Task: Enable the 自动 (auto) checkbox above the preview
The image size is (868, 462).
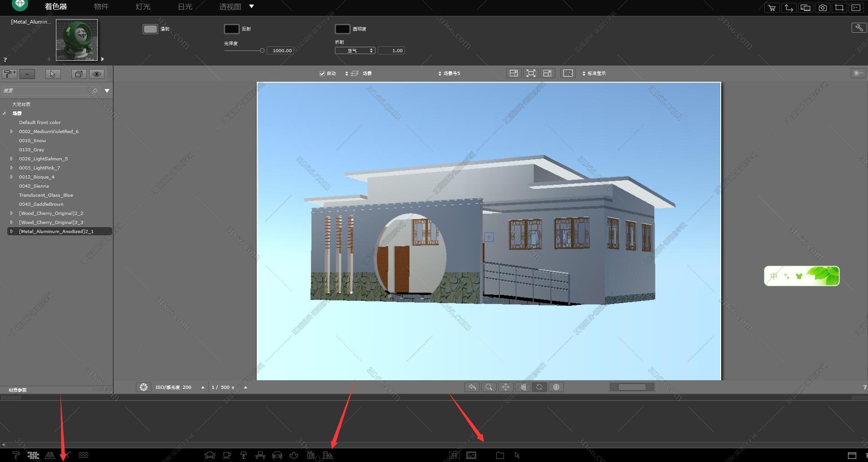Action: point(321,73)
